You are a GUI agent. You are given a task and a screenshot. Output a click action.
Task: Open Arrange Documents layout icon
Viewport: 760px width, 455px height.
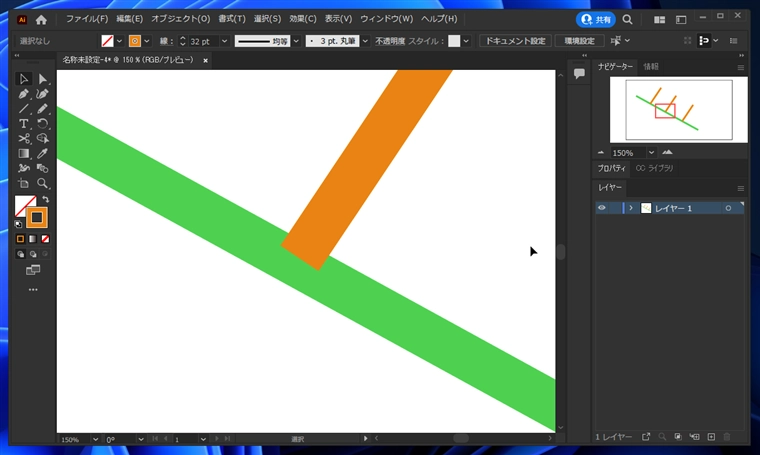pyautogui.click(x=660, y=19)
